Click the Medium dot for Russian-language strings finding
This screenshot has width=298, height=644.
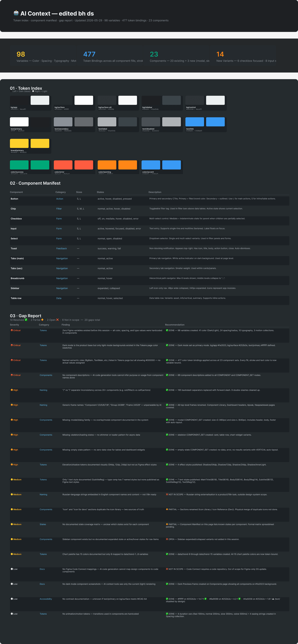(12, 494)
